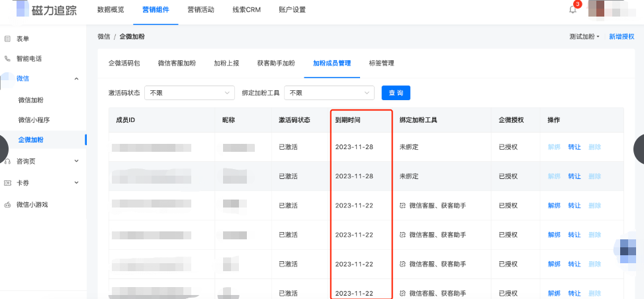Open the 标签管理 tab
The width and height of the screenshot is (644, 299).
click(381, 64)
